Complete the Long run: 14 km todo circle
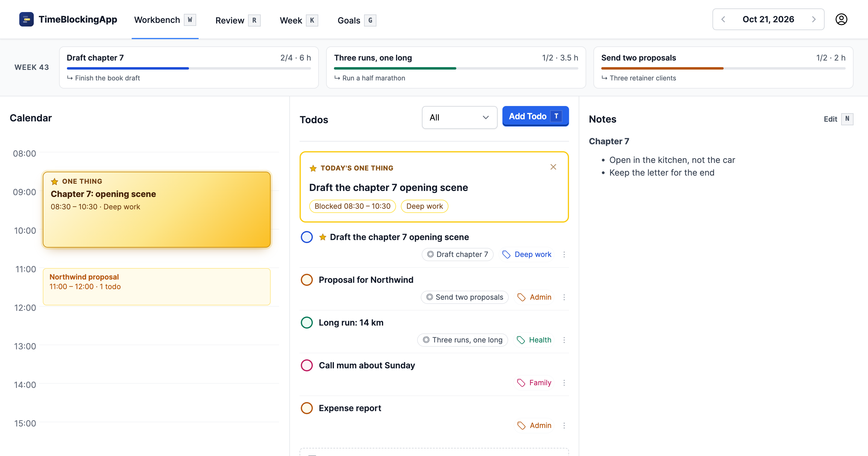Screen dimensions: 868x456 pyautogui.click(x=307, y=323)
